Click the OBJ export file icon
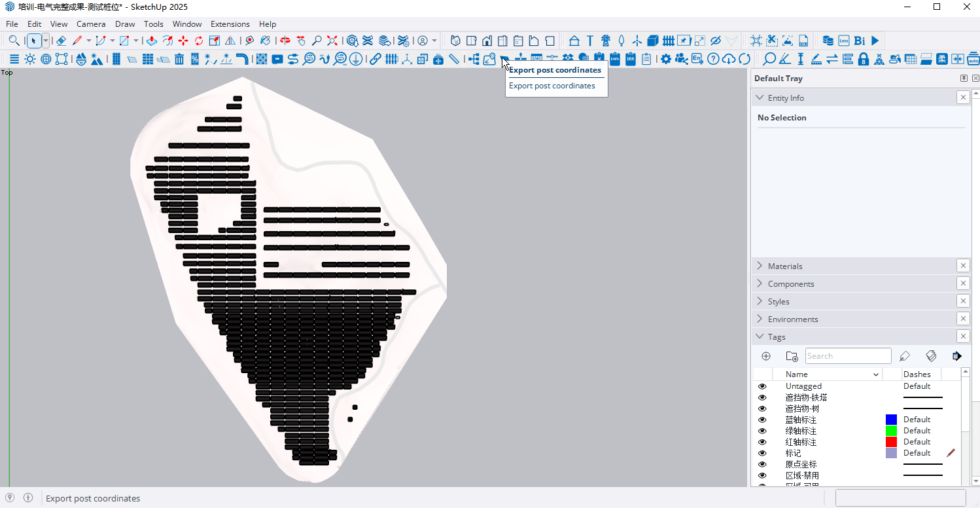Viewport: 980px width, 508px height. click(803, 41)
